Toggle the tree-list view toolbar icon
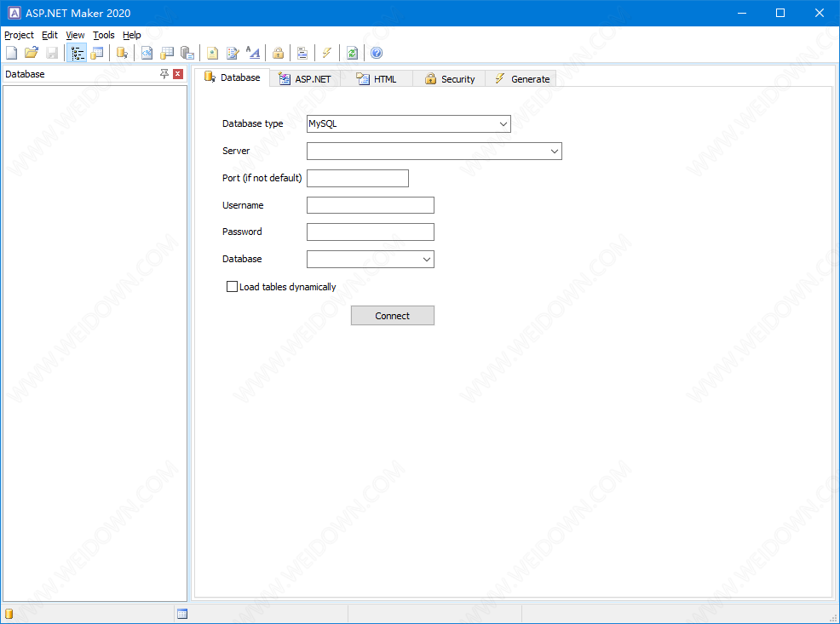The width and height of the screenshot is (840, 624). click(78, 53)
